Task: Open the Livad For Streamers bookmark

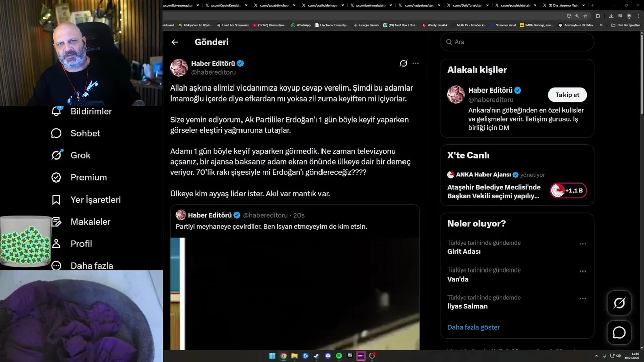Action: point(233,25)
